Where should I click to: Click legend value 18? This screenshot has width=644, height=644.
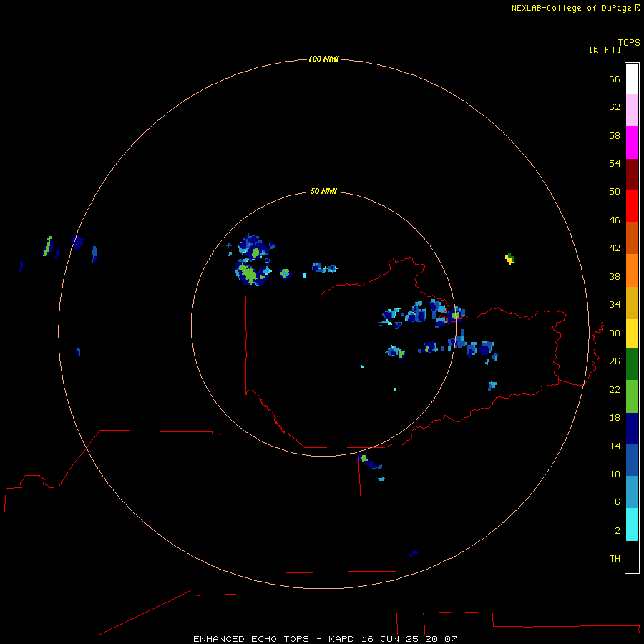[615, 418]
